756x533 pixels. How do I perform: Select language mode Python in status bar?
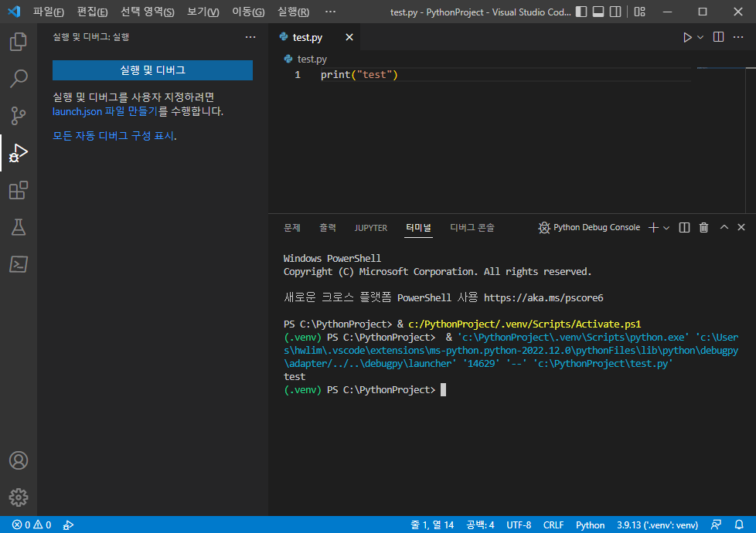[590, 525]
